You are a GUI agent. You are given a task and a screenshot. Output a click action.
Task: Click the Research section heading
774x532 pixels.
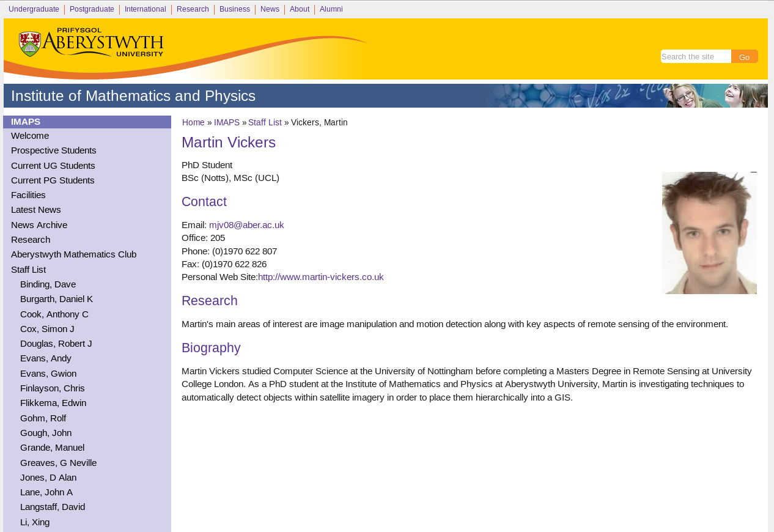pyautogui.click(x=210, y=301)
